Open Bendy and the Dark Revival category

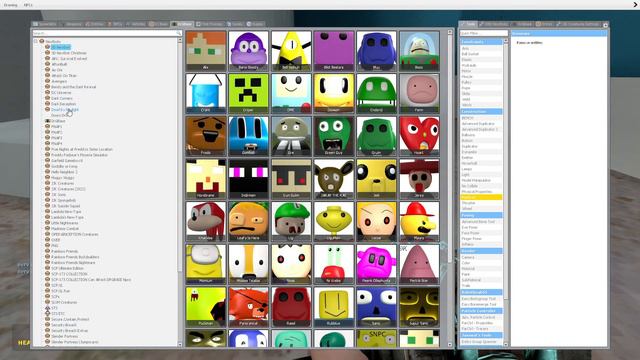click(73, 87)
